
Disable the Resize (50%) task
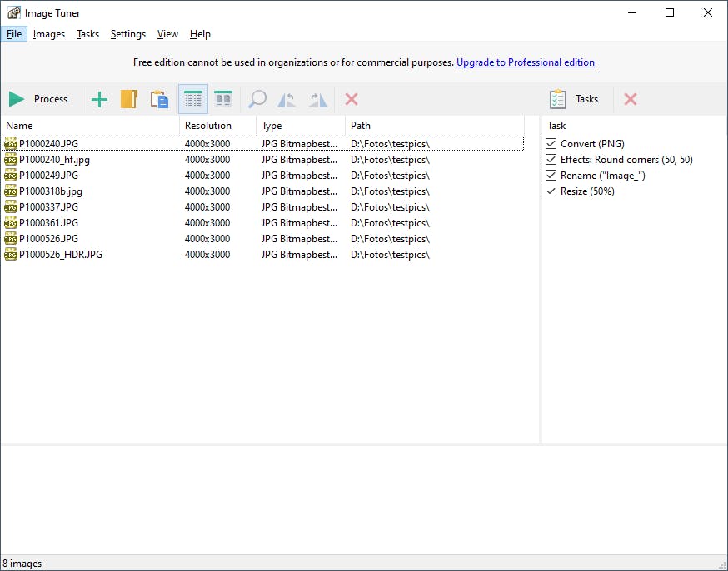click(551, 191)
